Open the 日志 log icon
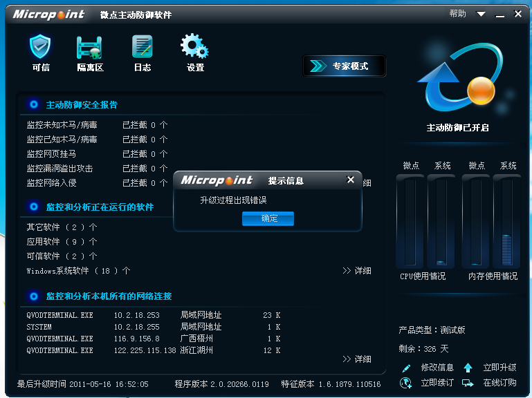Screen dimensions: 532x398 pyautogui.click(x=142, y=46)
